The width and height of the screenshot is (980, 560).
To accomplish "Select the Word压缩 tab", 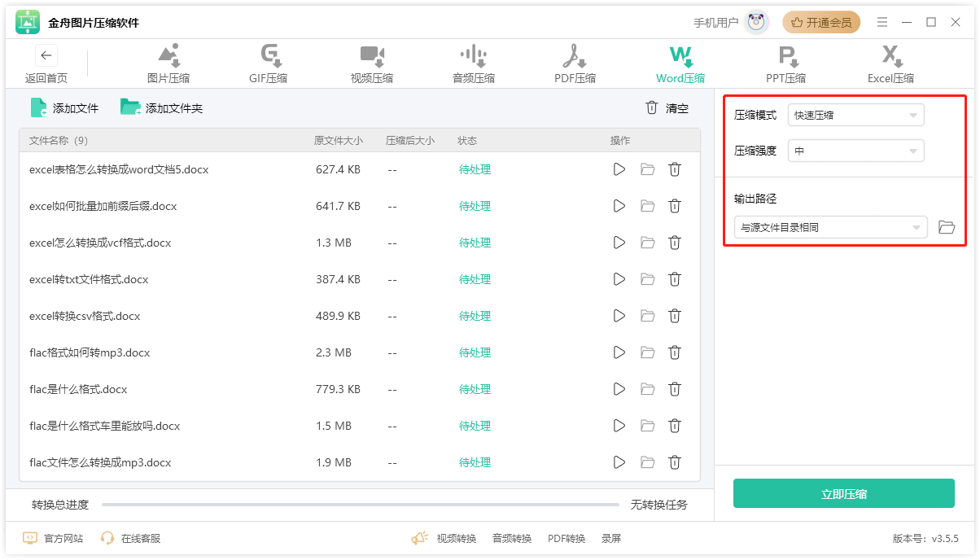I will pos(680,64).
